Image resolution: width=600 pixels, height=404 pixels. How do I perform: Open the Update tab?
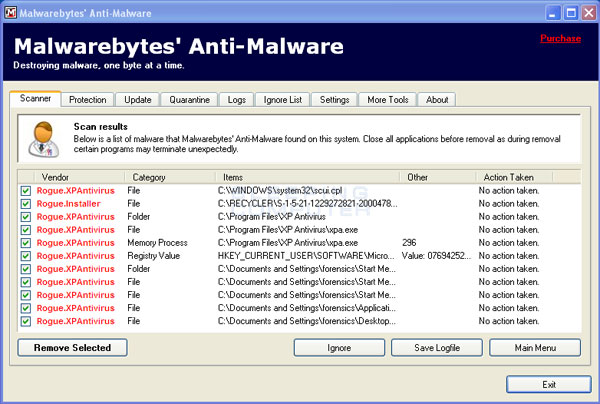(138, 100)
